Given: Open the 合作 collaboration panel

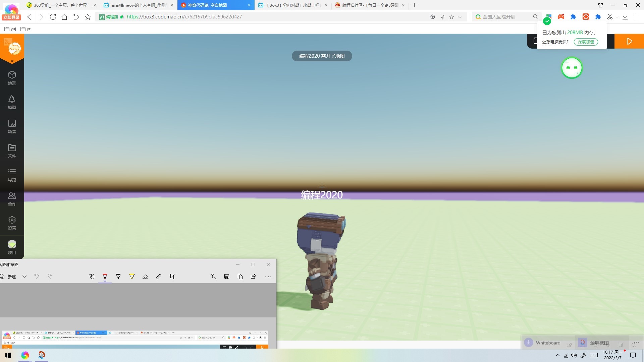Looking at the screenshot, I should pyautogui.click(x=12, y=199).
